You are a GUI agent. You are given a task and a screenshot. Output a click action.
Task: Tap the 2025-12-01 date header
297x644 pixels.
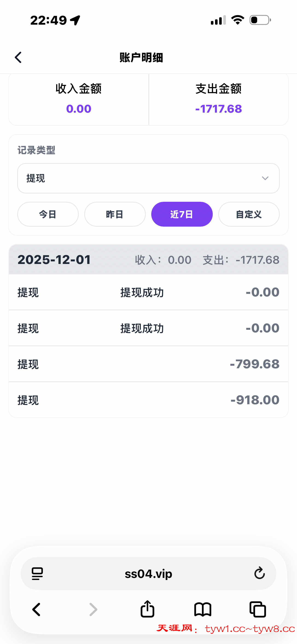coord(54,260)
